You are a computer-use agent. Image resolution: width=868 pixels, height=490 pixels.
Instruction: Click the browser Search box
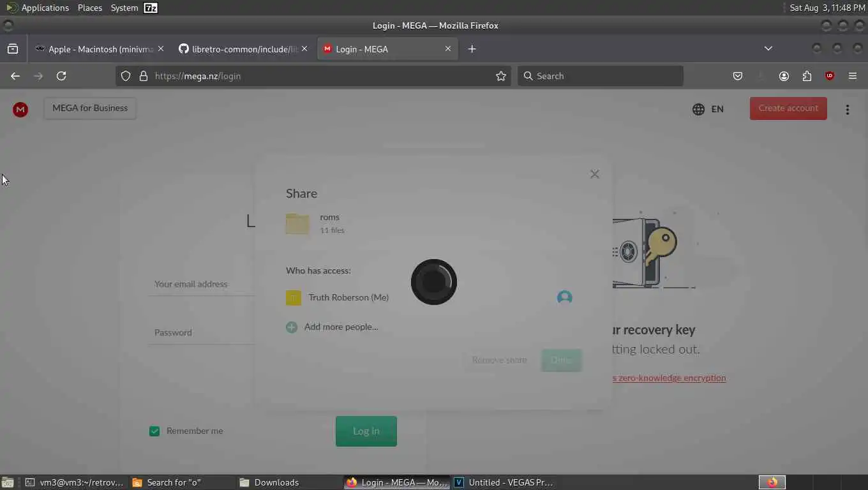point(600,76)
